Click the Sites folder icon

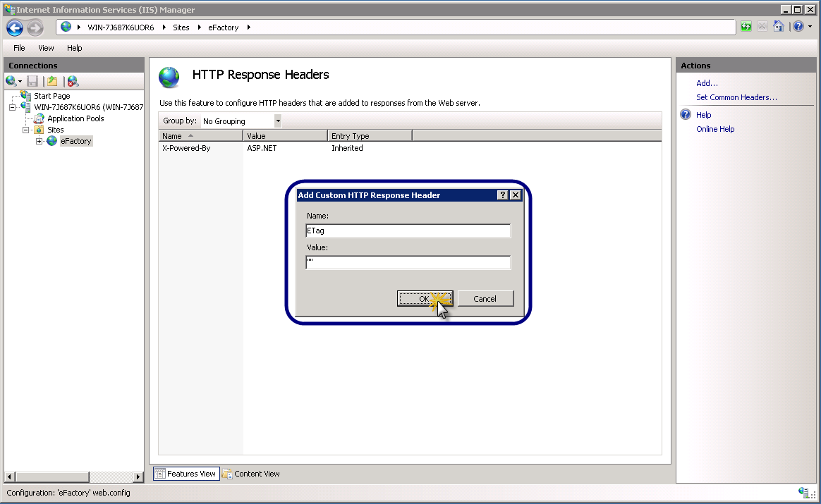coord(39,129)
